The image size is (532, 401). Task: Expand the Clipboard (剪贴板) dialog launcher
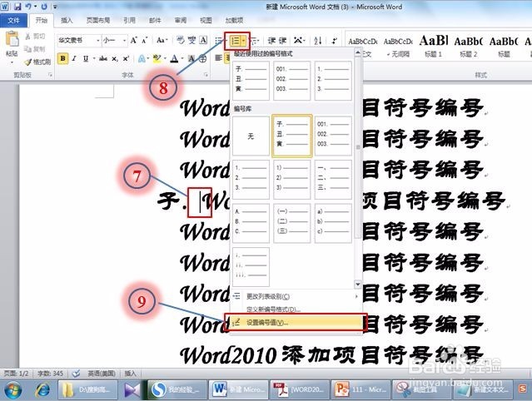(x=51, y=75)
